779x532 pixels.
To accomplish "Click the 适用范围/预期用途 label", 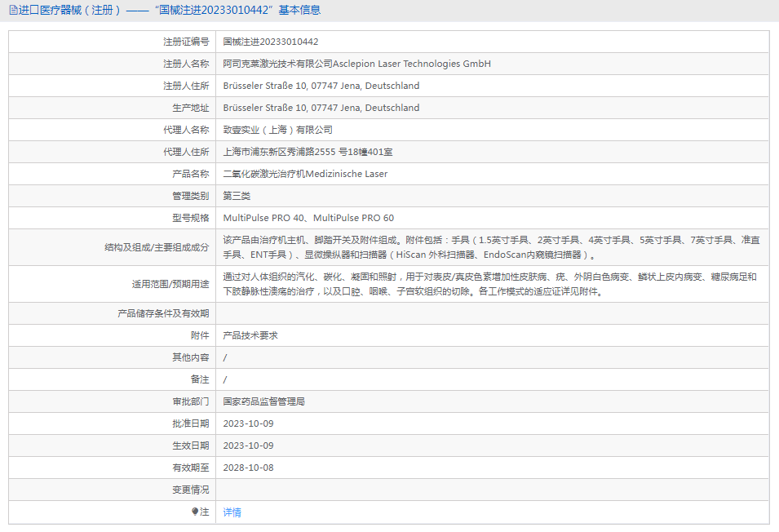I will point(170,284).
